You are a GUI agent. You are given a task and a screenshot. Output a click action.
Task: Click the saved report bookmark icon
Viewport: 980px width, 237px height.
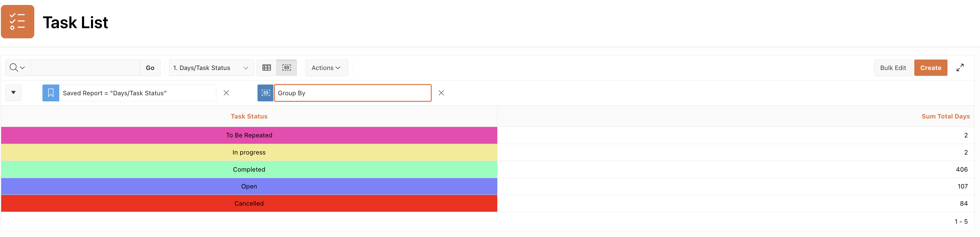pyautogui.click(x=51, y=93)
